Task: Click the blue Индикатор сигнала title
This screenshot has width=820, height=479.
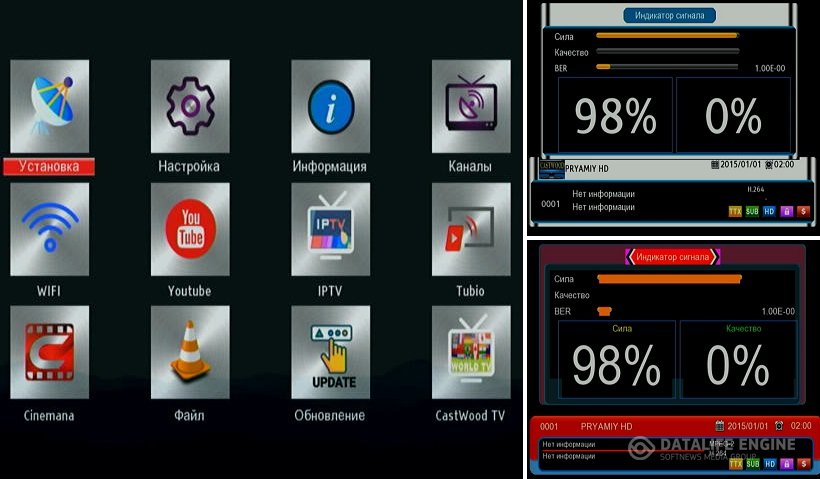Action: pos(669,16)
